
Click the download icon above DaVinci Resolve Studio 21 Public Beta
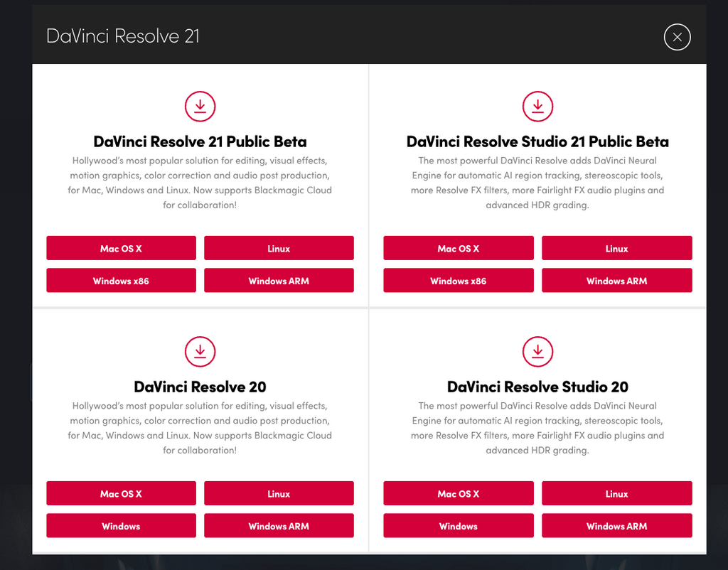tap(537, 107)
